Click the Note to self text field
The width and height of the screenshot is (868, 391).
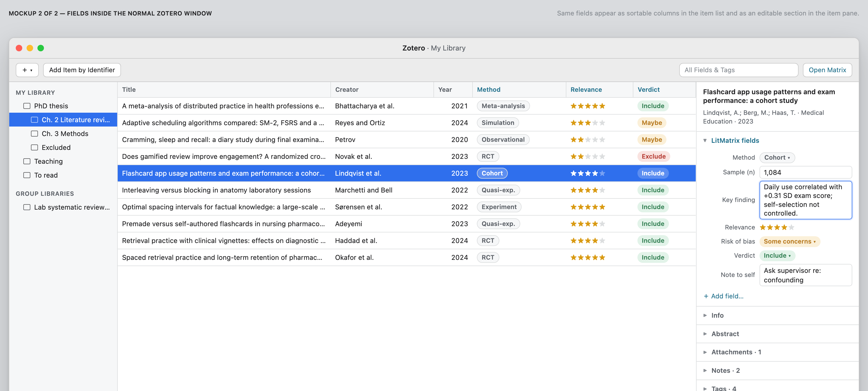coord(805,275)
